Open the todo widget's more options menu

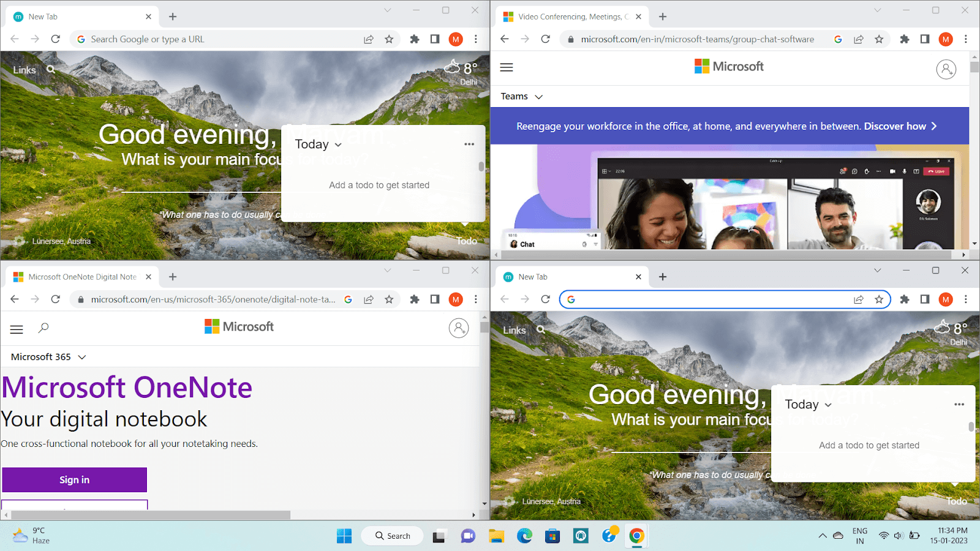click(469, 144)
